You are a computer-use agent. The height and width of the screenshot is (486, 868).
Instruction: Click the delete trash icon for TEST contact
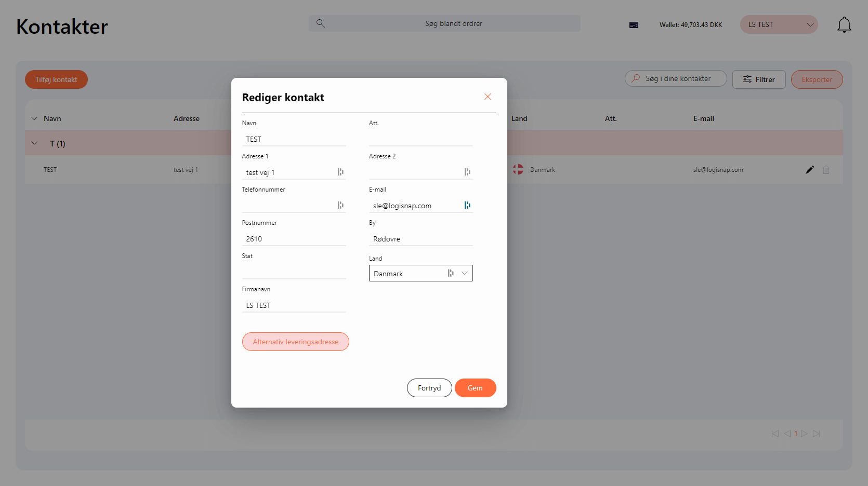click(826, 169)
